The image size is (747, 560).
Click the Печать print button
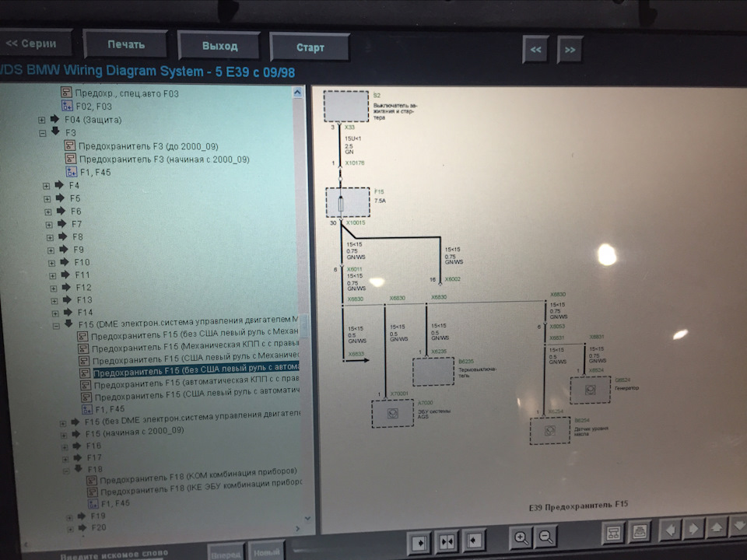[x=126, y=45]
